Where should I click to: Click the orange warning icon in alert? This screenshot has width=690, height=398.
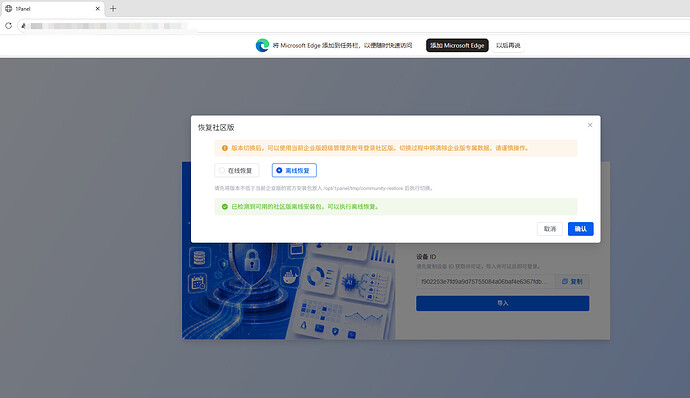click(225, 148)
